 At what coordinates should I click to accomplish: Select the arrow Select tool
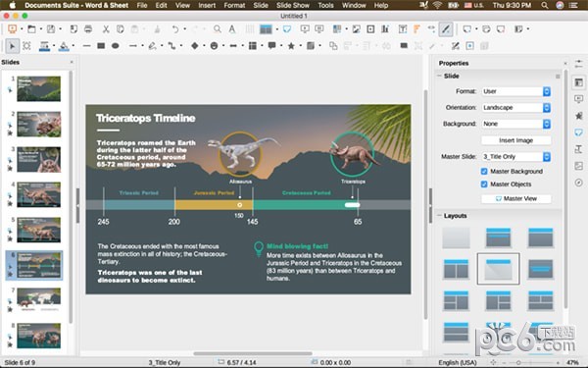[x=12, y=46]
